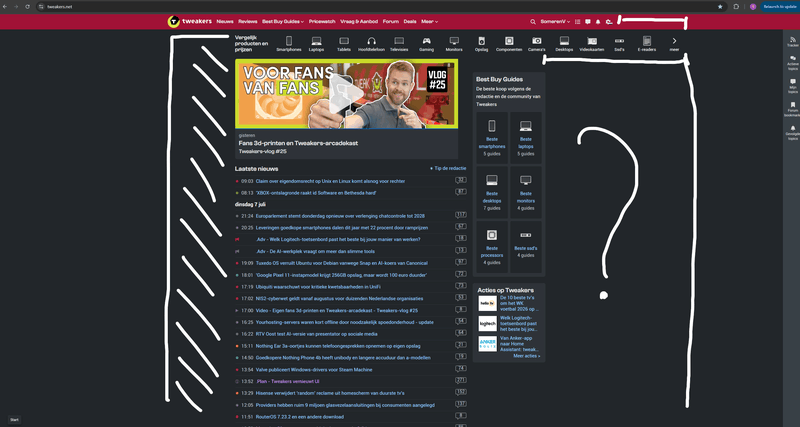Open Valve Windows-drivers Steam Machine article
Screen dimensions: 800x427
click(x=314, y=370)
